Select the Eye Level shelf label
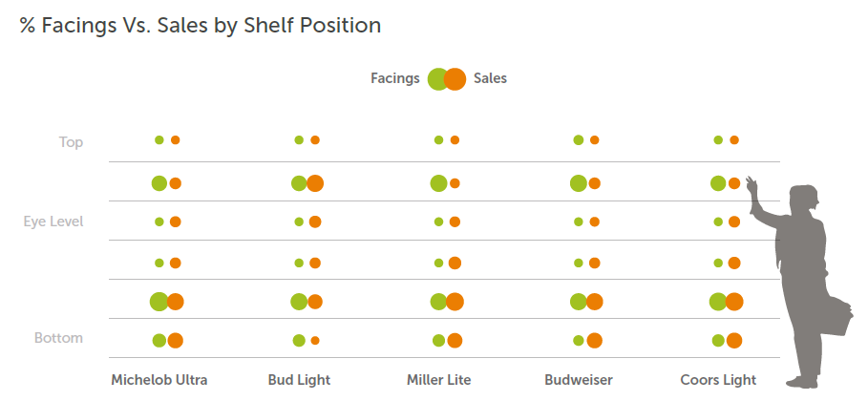Viewport: 868px width, 401px height. point(53,222)
